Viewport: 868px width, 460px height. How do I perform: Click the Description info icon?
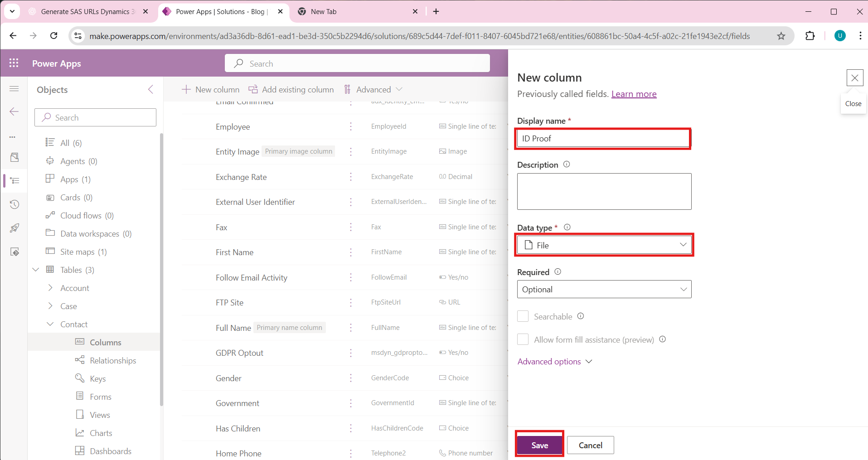click(567, 165)
